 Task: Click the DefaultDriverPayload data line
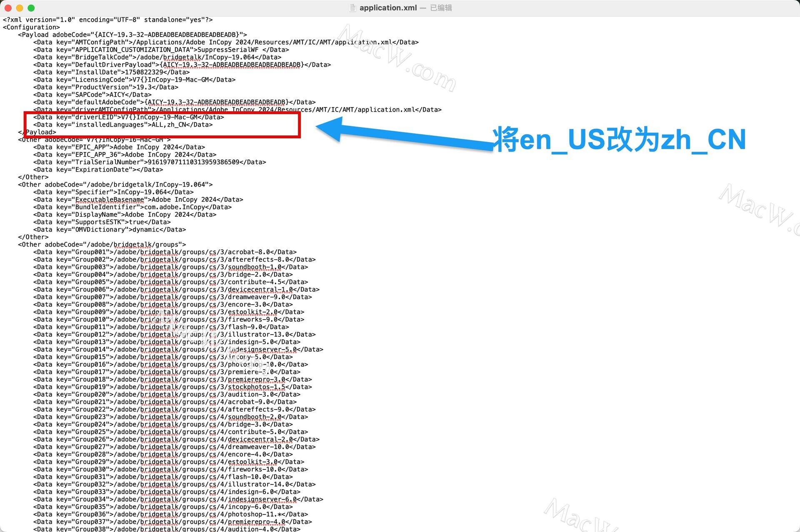(x=182, y=65)
